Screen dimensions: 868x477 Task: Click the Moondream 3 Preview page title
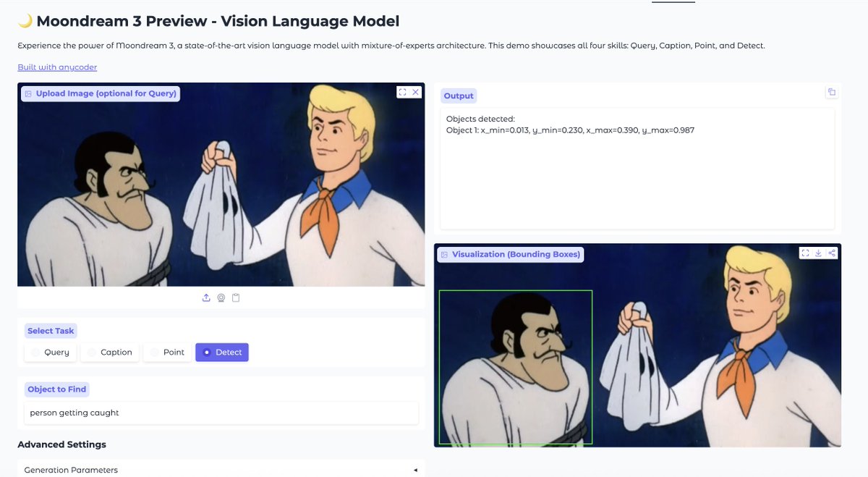pos(208,21)
